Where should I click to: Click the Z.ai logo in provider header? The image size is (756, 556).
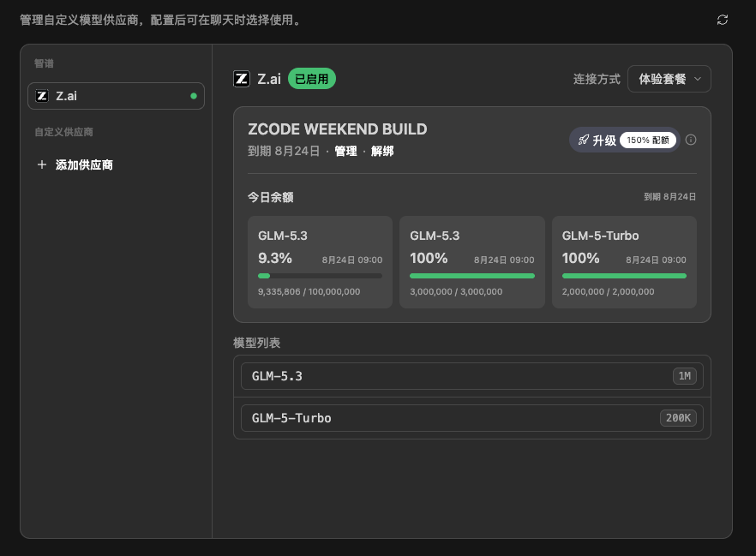(x=242, y=79)
